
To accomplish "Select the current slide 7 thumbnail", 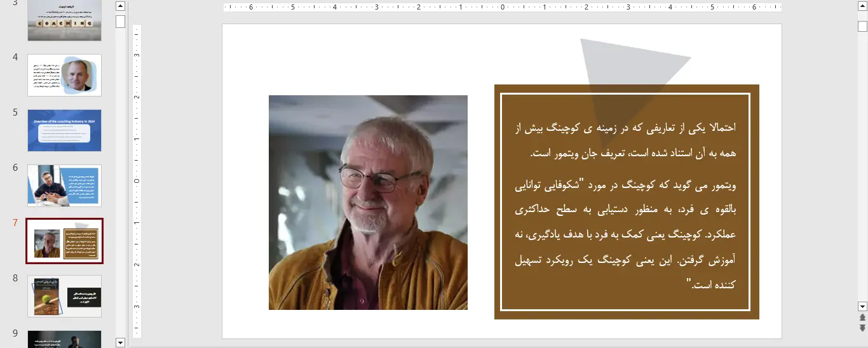I will (64, 241).
